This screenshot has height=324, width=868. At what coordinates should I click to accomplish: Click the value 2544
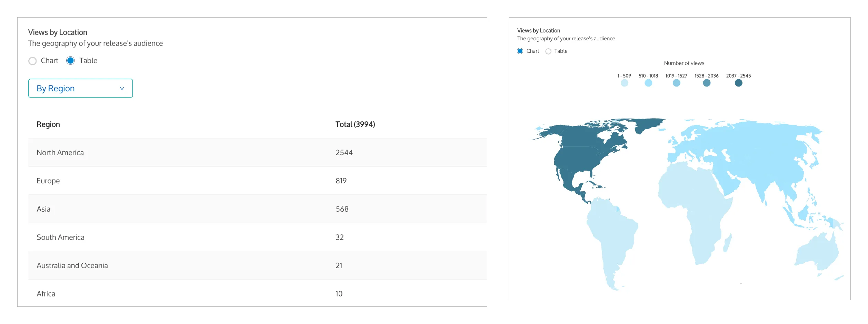(344, 152)
